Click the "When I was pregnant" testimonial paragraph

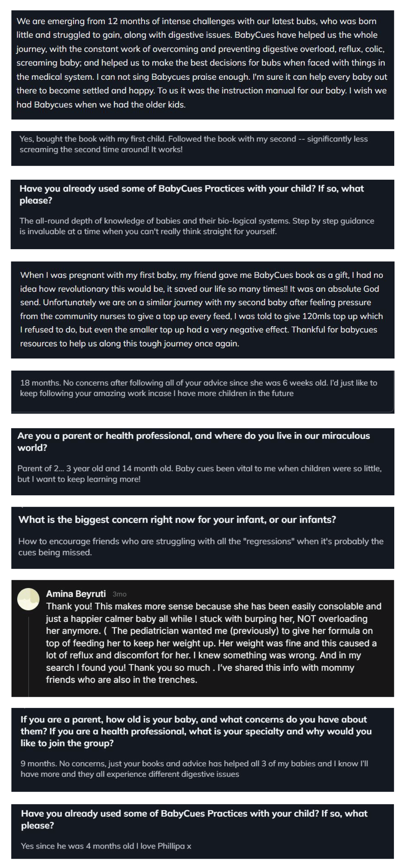(x=201, y=309)
